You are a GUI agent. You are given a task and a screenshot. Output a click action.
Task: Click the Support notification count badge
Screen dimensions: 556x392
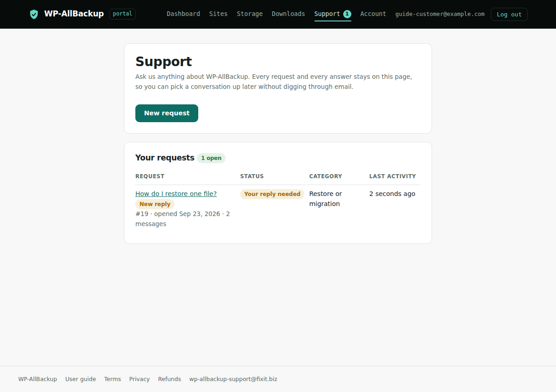(x=347, y=14)
